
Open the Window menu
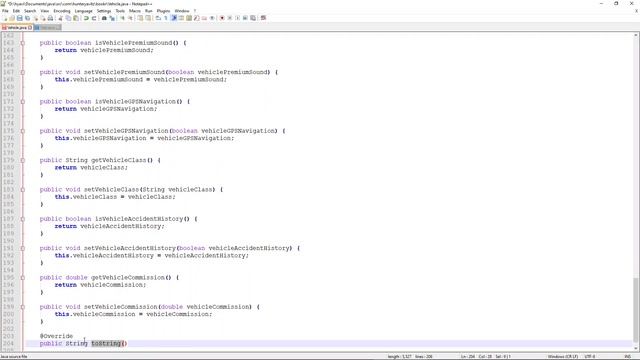(182, 11)
